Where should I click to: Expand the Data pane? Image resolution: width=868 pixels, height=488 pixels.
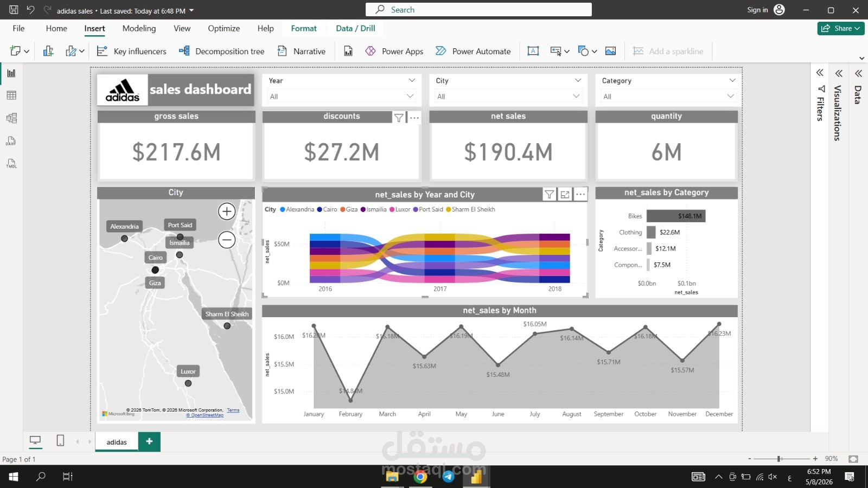click(x=858, y=73)
